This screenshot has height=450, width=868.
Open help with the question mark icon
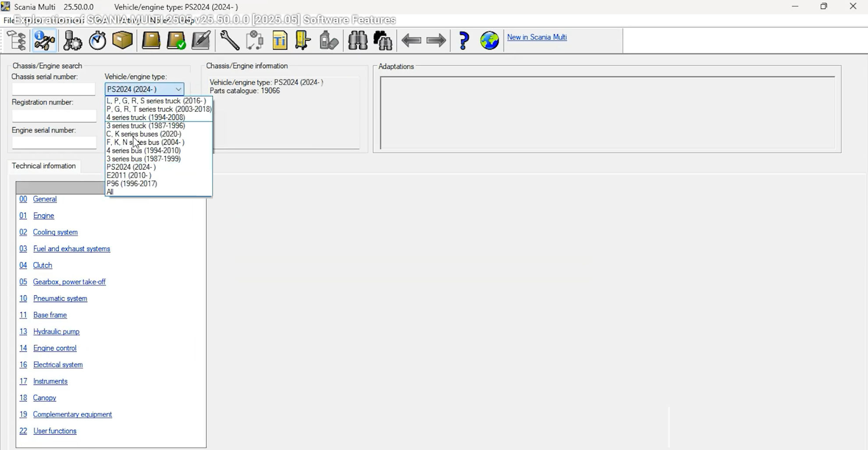[x=464, y=41]
